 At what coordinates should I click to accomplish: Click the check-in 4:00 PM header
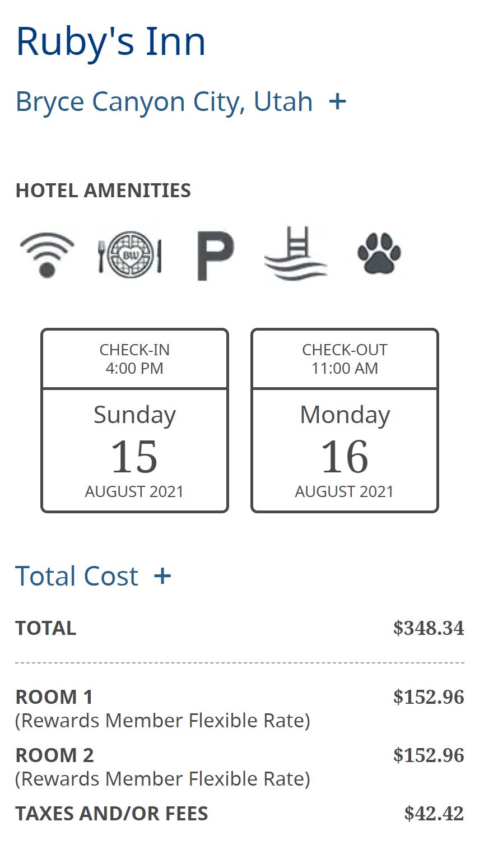pyautogui.click(x=134, y=359)
